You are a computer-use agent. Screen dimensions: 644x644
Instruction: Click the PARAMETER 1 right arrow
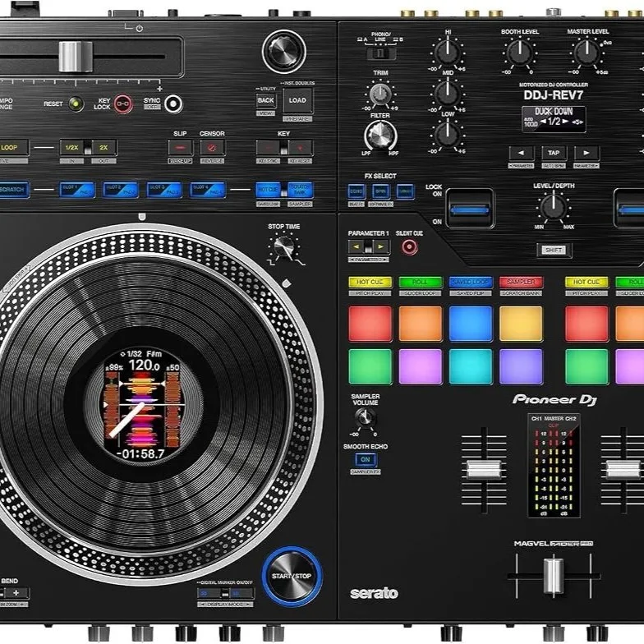(x=381, y=246)
